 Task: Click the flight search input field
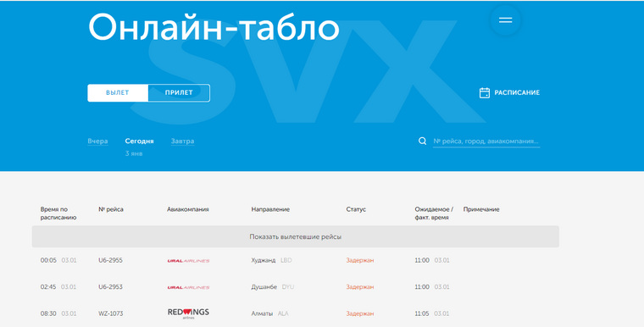point(486,141)
